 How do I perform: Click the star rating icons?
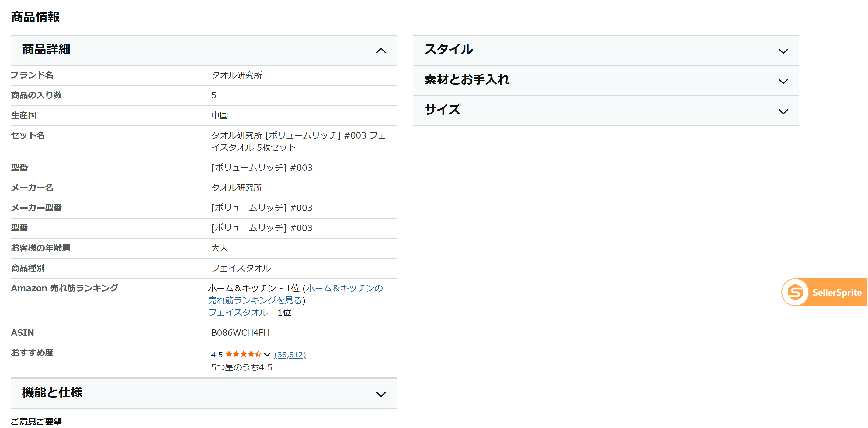click(243, 354)
